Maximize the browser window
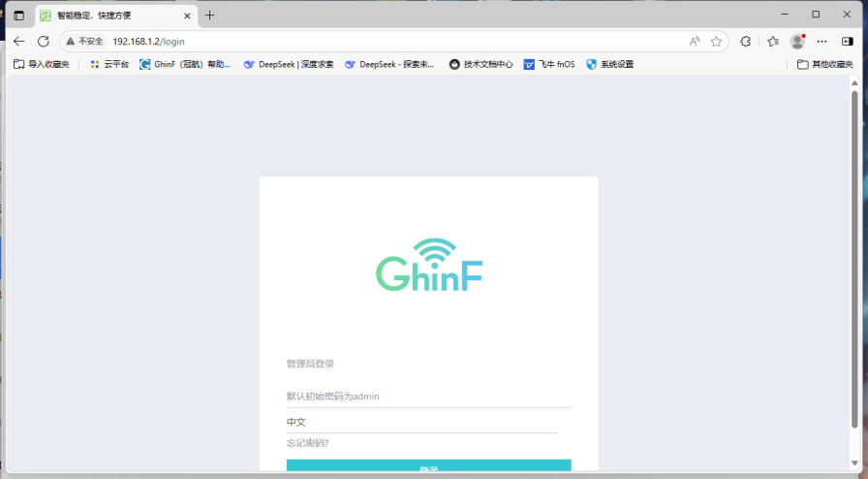This screenshot has height=479, width=868. [x=816, y=15]
